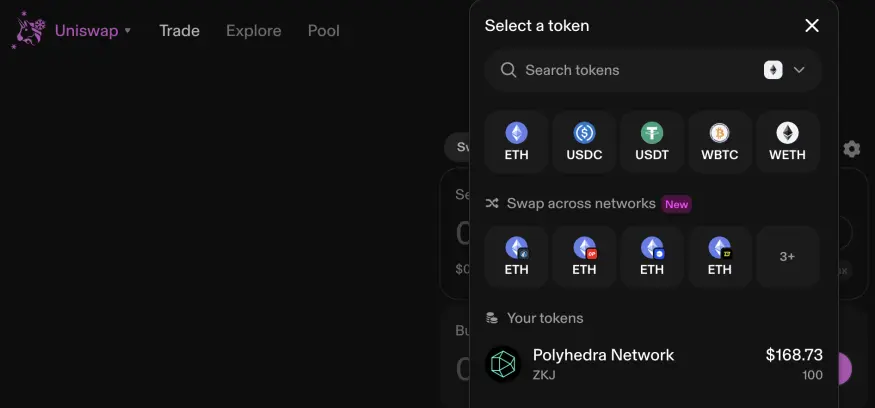Show 3+ more network options
875x408 pixels.
point(787,257)
